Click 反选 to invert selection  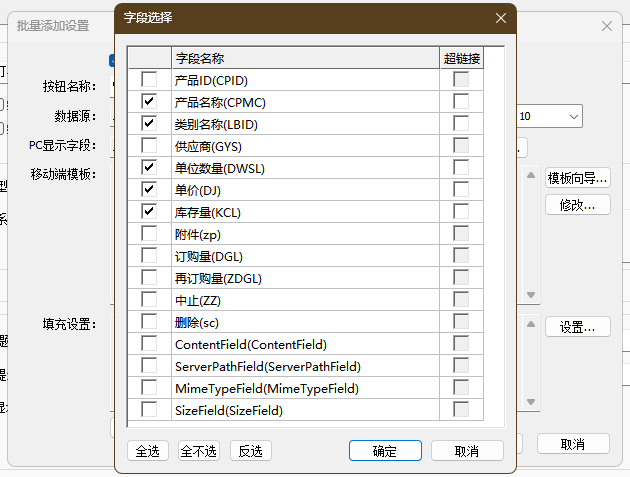pyautogui.click(x=250, y=451)
